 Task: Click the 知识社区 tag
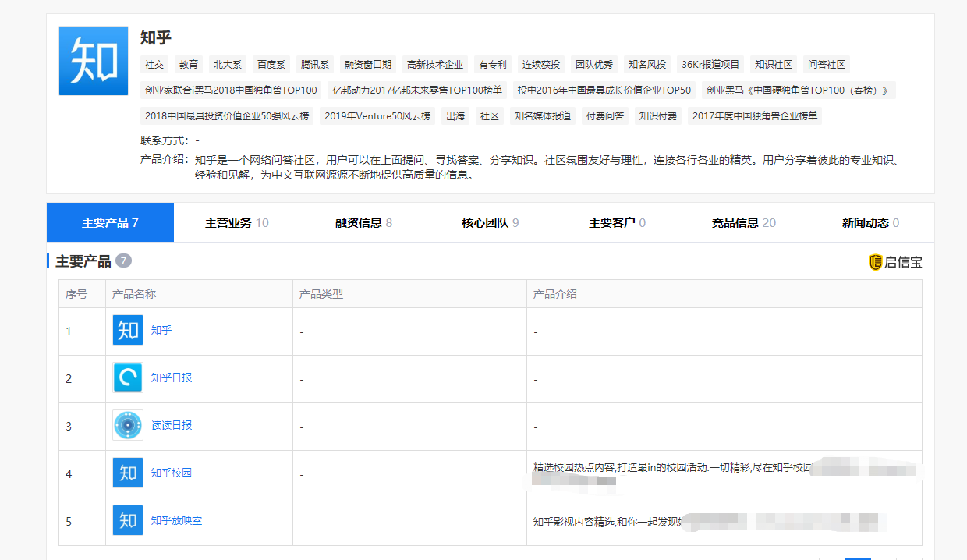pos(774,65)
